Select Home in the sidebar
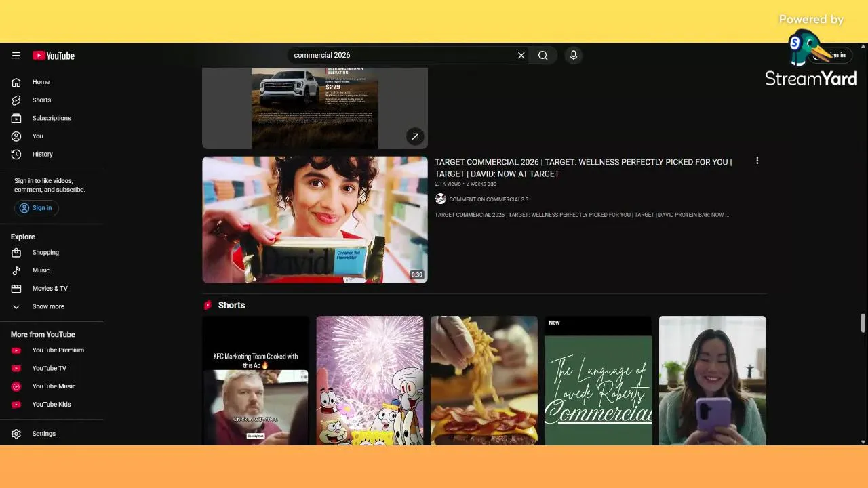 41,82
